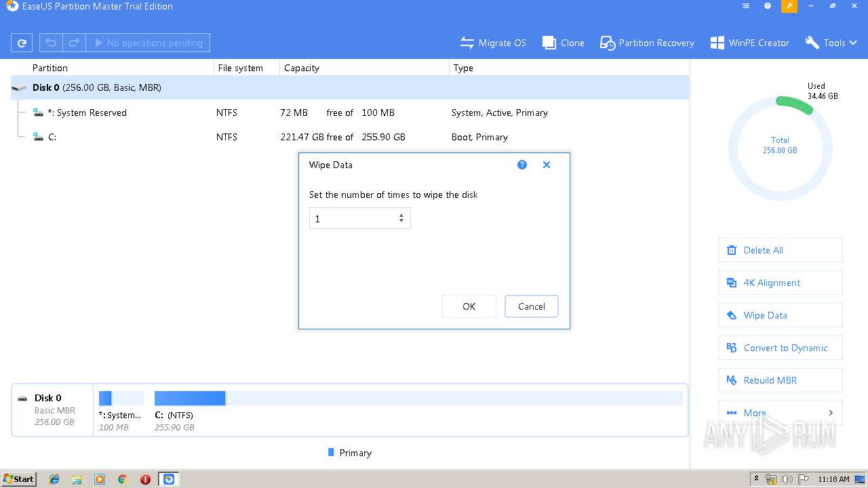
Task: Select C: NTFS block in disk map
Action: point(418,411)
